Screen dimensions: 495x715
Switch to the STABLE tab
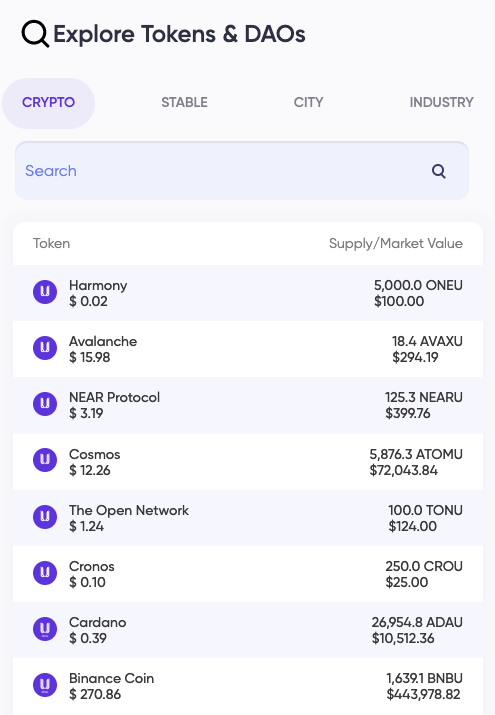[x=184, y=102]
